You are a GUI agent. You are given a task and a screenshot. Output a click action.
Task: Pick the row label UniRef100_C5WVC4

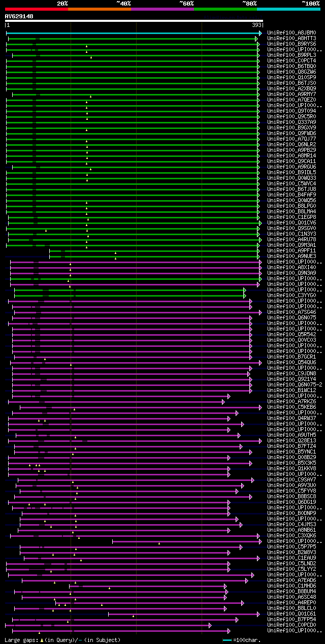pos(292,184)
